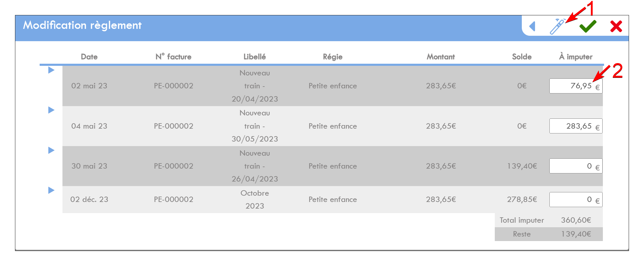The width and height of the screenshot is (644, 266).
Task: Cancel using the red cross icon
Action: [616, 26]
